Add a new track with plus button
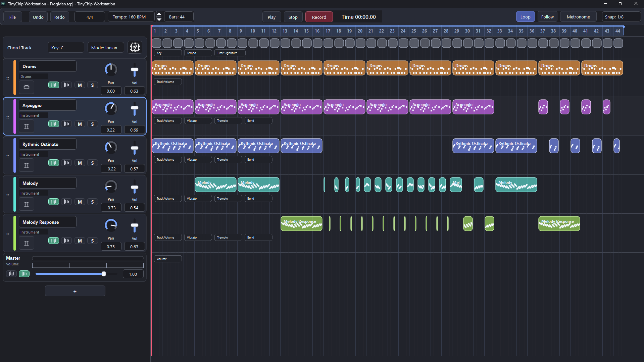The width and height of the screenshot is (644, 362). click(x=75, y=291)
